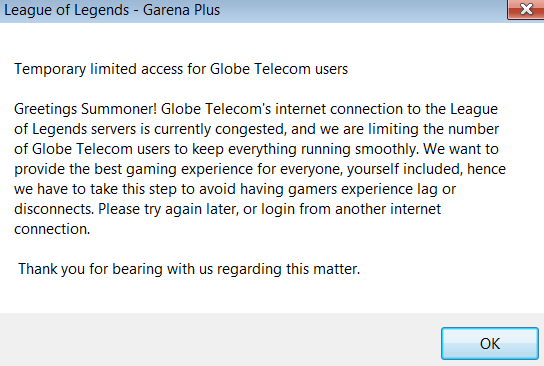
Task: Select the Temporary limited access heading
Action: [181, 69]
